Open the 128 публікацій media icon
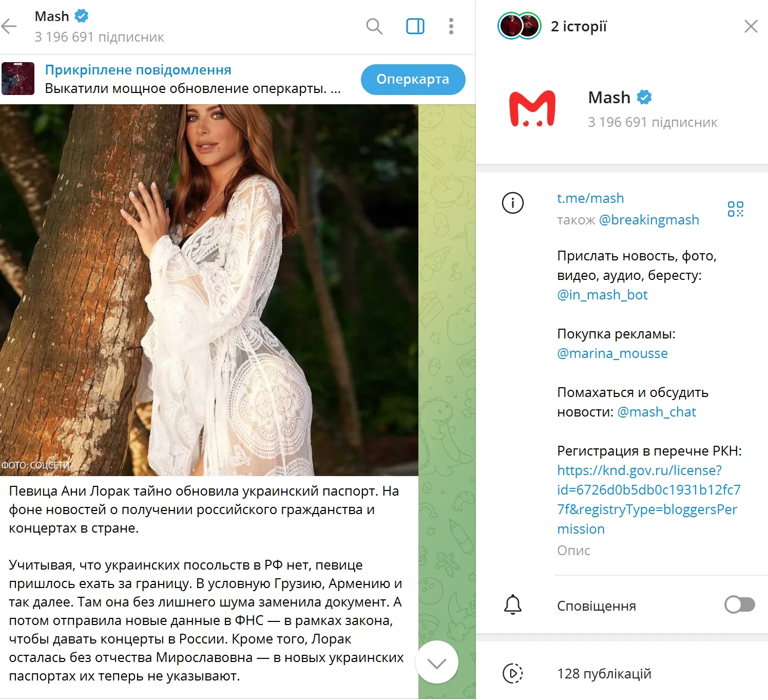The width and height of the screenshot is (768, 700). (x=512, y=673)
